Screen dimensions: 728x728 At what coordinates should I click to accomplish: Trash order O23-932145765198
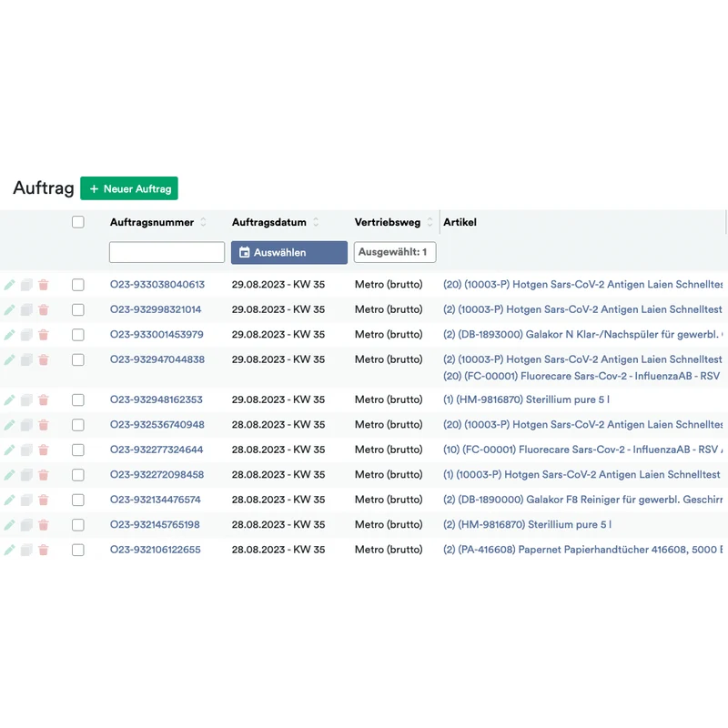pyautogui.click(x=44, y=525)
